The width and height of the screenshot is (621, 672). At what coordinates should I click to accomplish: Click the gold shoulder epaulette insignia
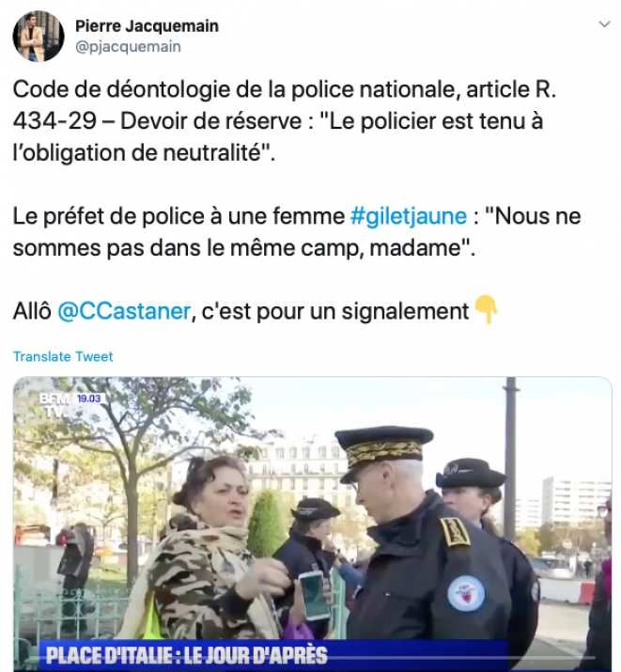[x=456, y=532]
